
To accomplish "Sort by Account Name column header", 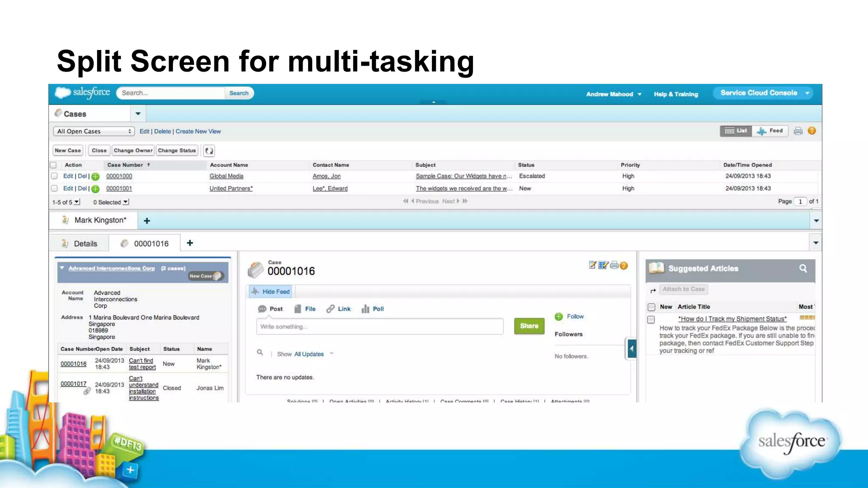I will point(229,165).
